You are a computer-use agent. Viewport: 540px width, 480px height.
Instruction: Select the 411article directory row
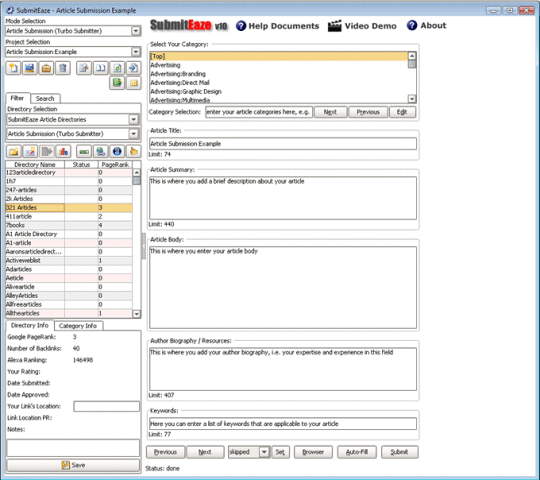(69, 217)
